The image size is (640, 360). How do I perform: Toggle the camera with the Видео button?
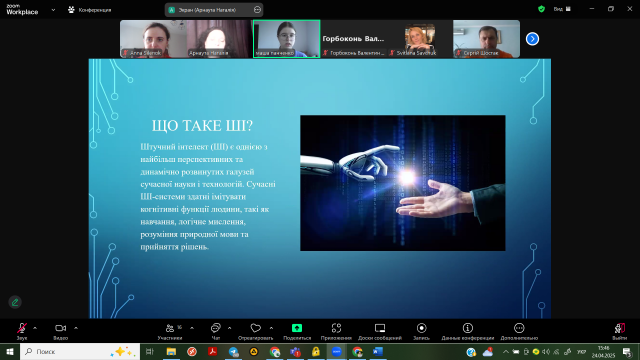coord(60,331)
